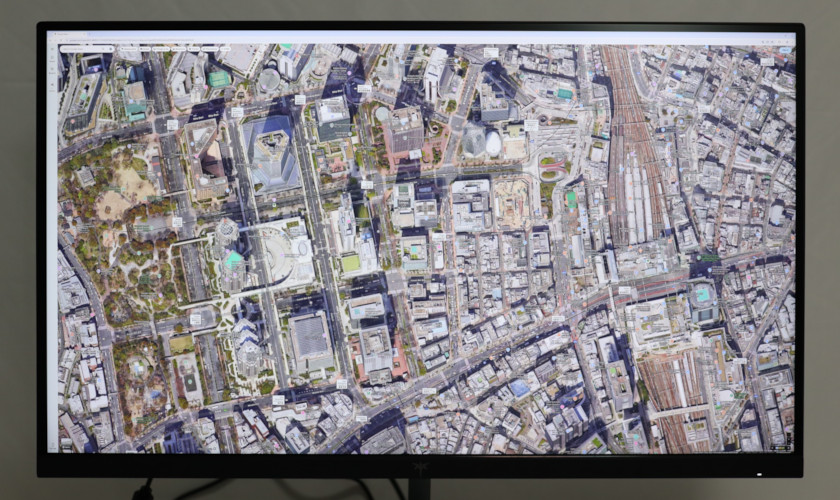840x500 pixels.
Task: Click the green rooftop court on the map
Action: pos(571,198)
